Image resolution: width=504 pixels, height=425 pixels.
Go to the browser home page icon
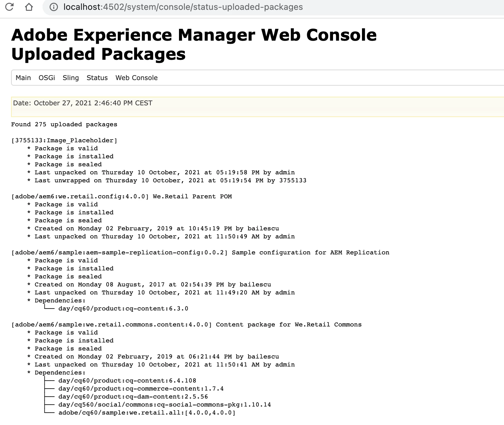[x=29, y=6]
